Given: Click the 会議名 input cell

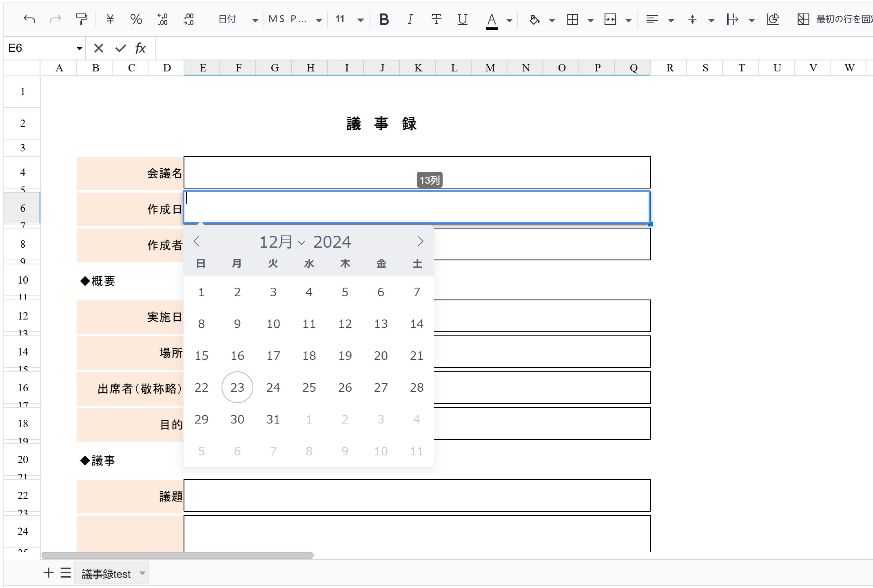Looking at the screenshot, I should [x=417, y=172].
